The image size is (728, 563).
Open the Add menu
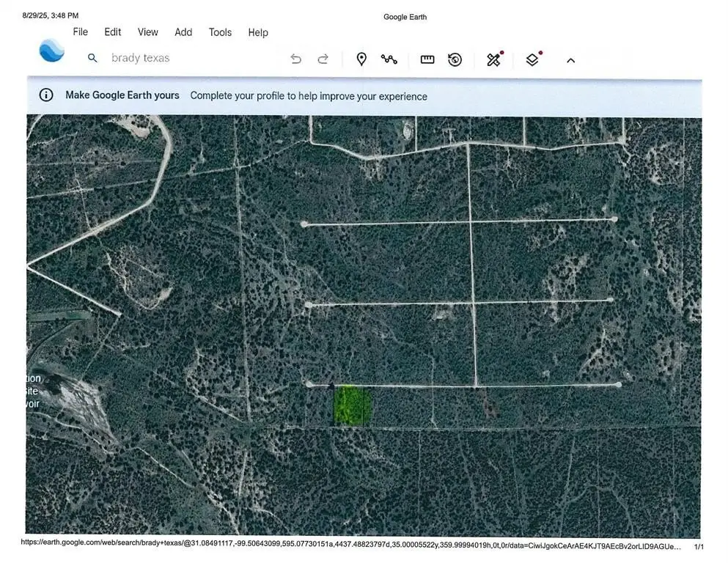183,32
